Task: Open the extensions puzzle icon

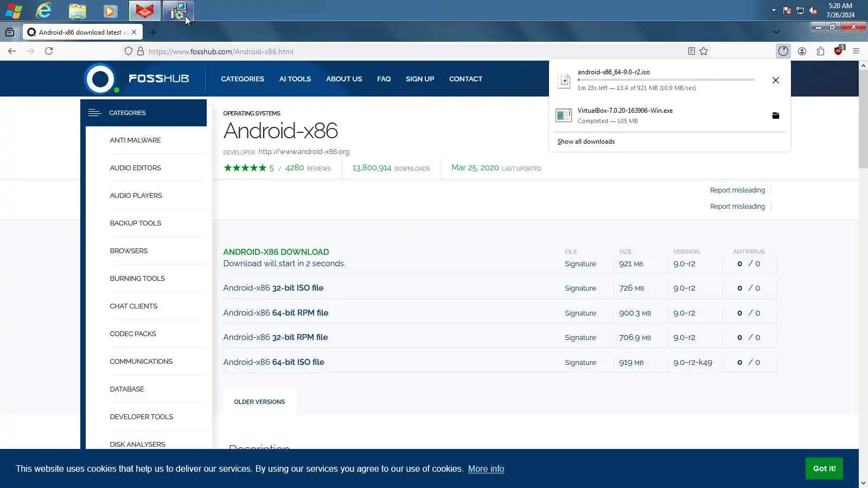Action: pyautogui.click(x=820, y=51)
